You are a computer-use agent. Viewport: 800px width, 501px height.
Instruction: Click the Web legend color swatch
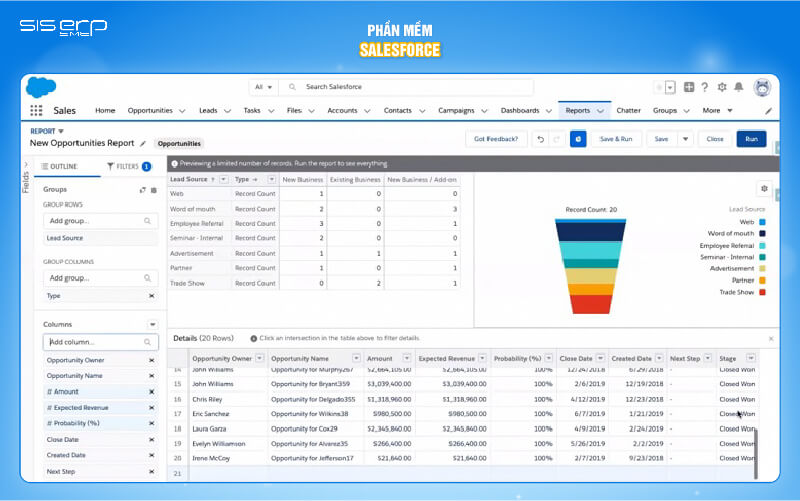(762, 222)
